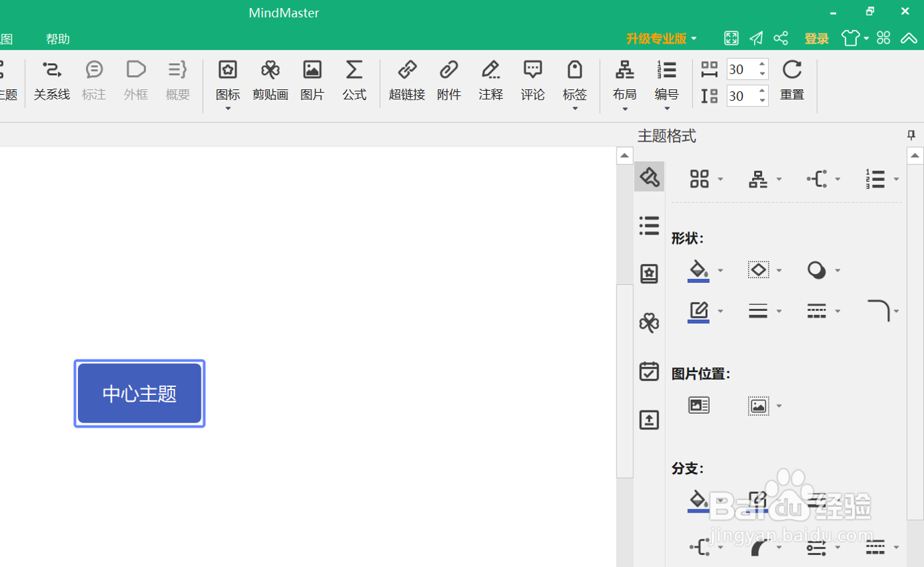Click the horizontal spacing value field

(741, 69)
